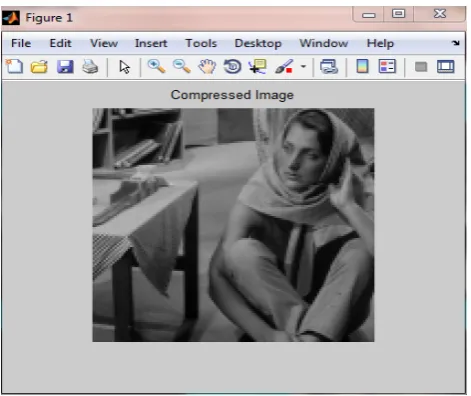Print the figure using printer icon

pyautogui.click(x=90, y=67)
